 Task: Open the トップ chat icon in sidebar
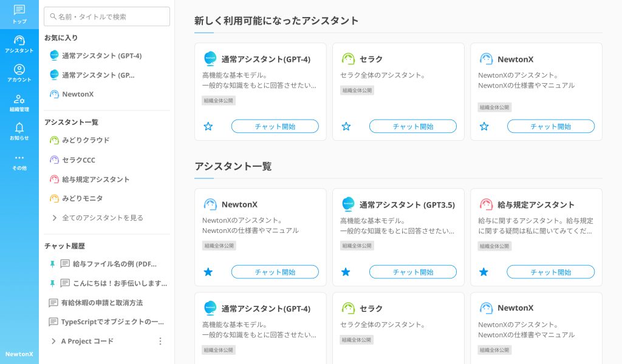click(19, 10)
